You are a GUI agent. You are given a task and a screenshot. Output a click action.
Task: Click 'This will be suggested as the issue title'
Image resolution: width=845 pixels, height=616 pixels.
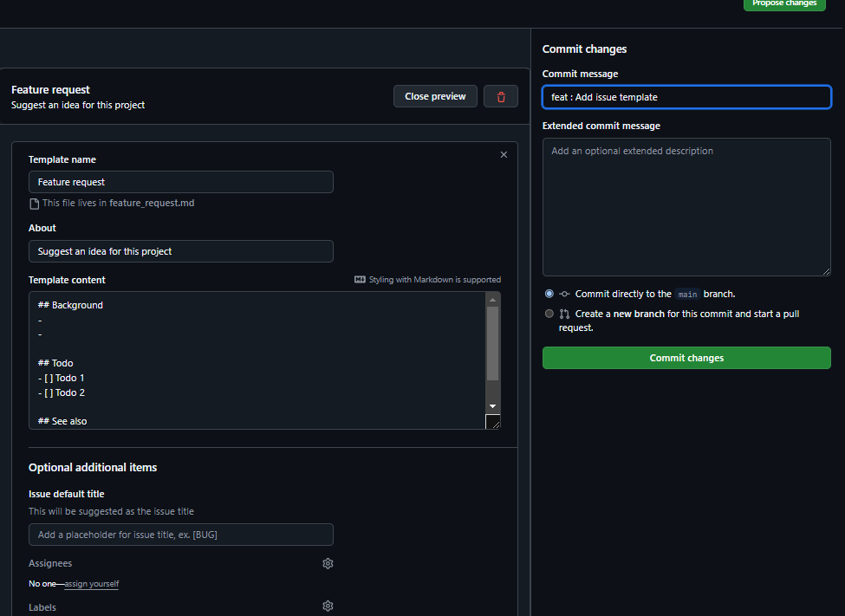coord(111,511)
